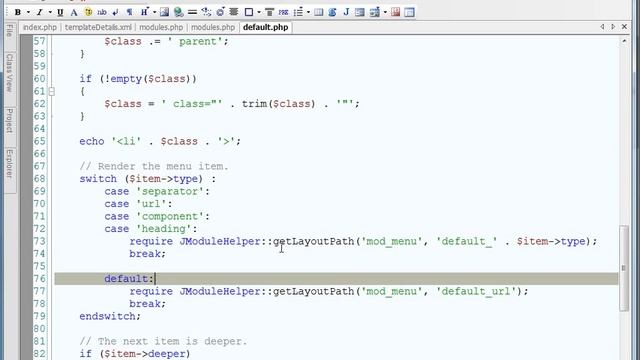Open the File side panel tab
Viewport: 640px width, 360px height.
pos(9,31)
